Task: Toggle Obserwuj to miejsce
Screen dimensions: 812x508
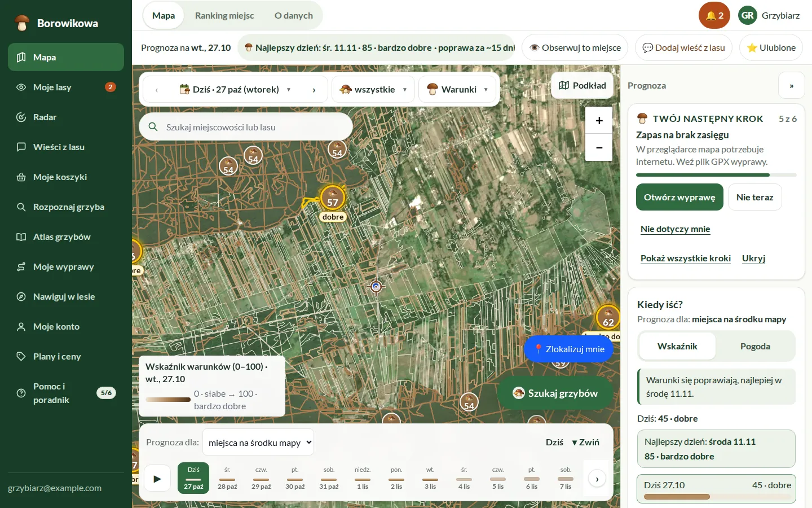Action: click(575, 47)
